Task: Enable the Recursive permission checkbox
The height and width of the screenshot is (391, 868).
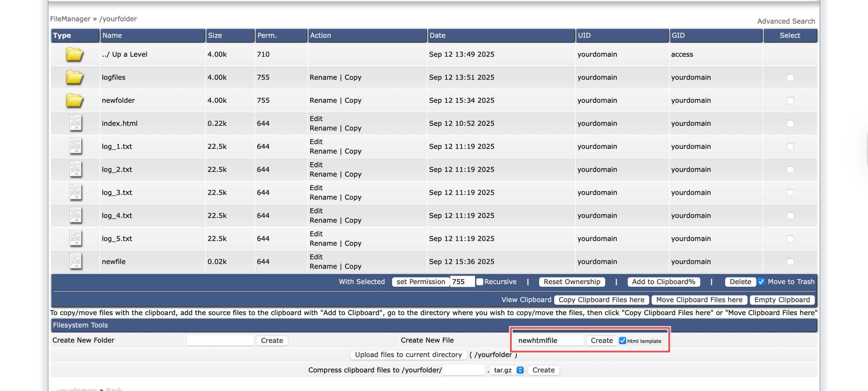Action: (x=479, y=282)
